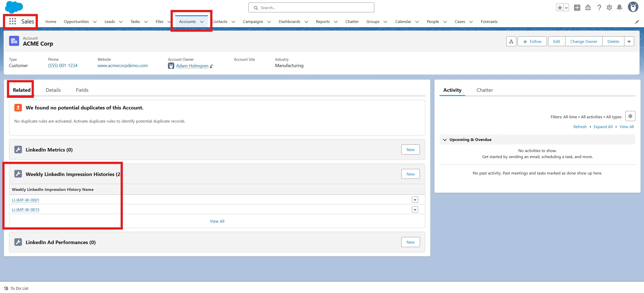The height and width of the screenshot is (293, 644).
Task: Click the change owner icon beside Adam Holmgren
Action: [x=211, y=66]
